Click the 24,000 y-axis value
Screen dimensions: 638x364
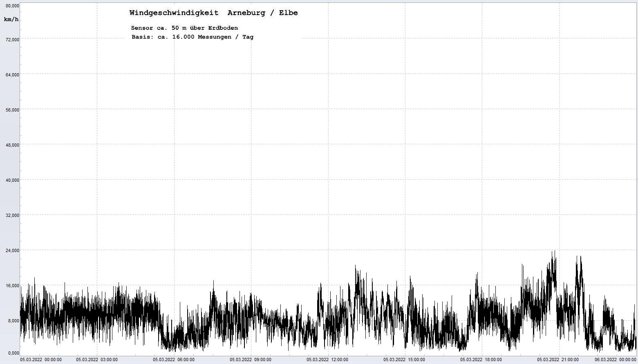[12, 250]
